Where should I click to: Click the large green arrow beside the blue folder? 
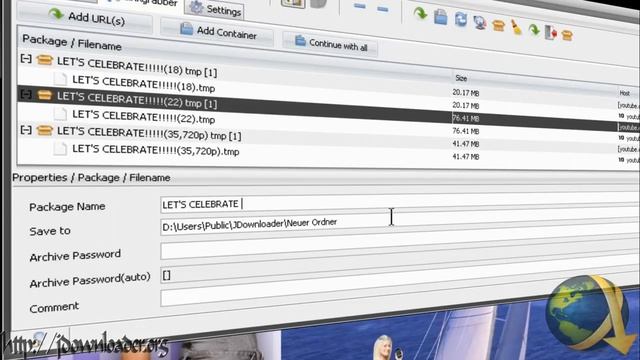point(420,13)
